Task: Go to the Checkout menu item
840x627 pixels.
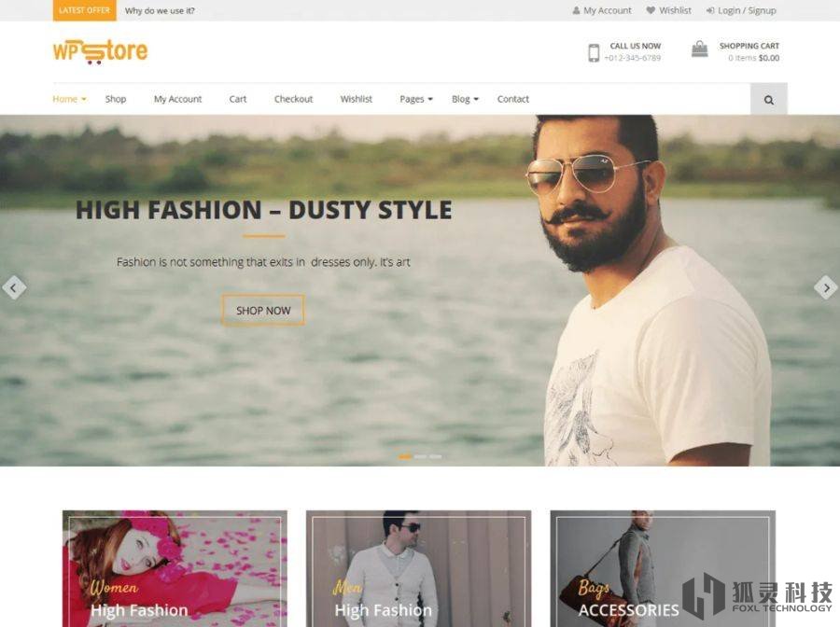Action: [294, 99]
